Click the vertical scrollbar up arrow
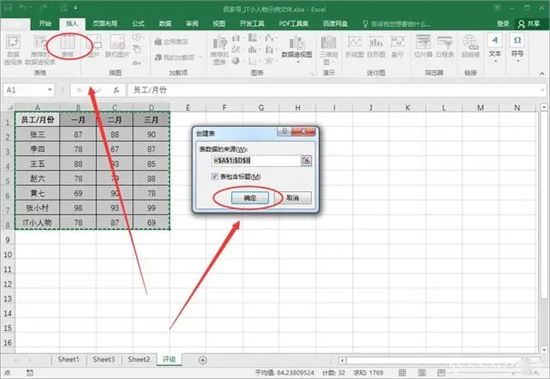The height and width of the screenshot is (379, 550). [x=544, y=107]
